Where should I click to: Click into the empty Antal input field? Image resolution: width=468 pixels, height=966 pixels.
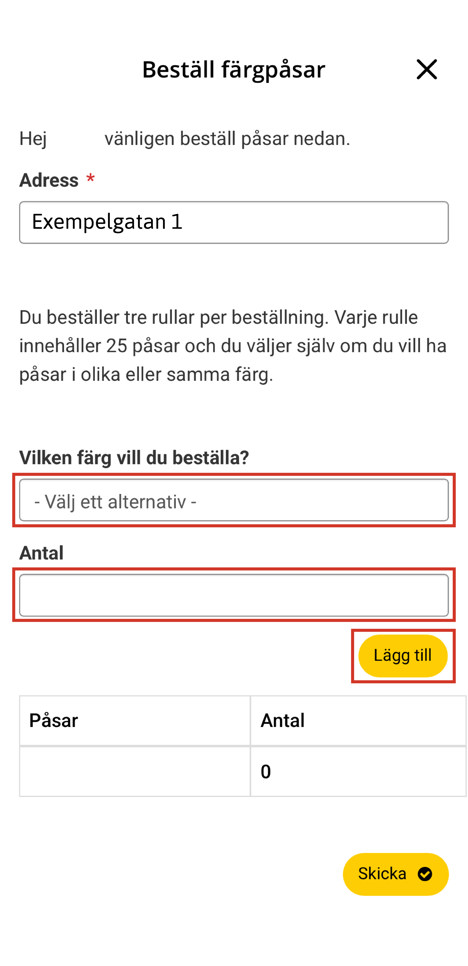click(x=234, y=595)
